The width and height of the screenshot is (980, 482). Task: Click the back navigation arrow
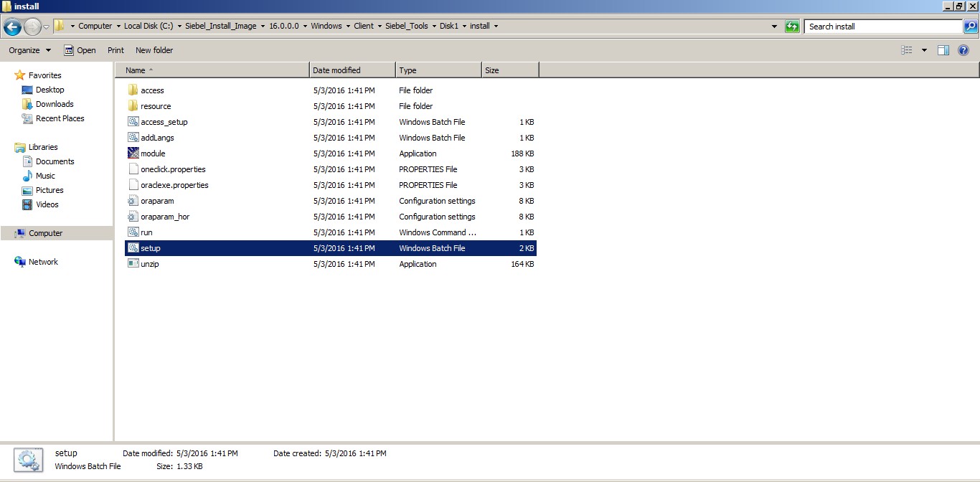[12, 26]
